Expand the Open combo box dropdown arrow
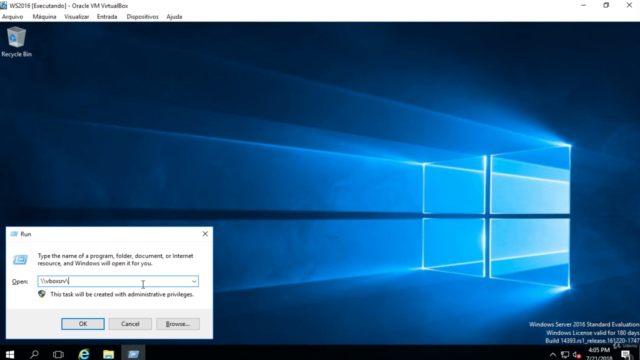 coord(194,281)
